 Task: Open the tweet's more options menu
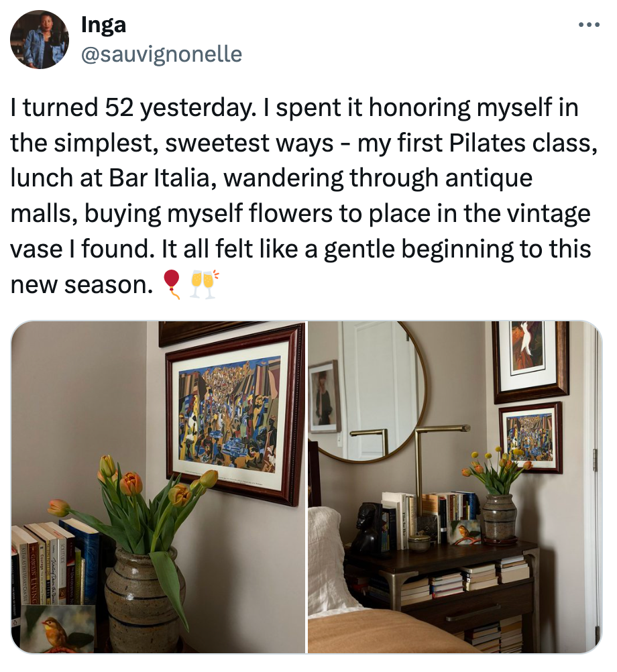click(x=588, y=25)
